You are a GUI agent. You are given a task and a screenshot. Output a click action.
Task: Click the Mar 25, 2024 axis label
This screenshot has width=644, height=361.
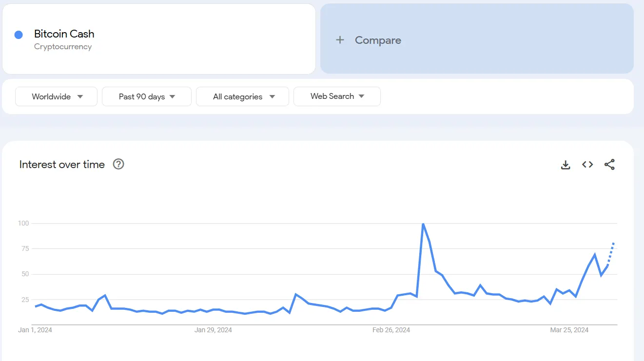click(569, 330)
